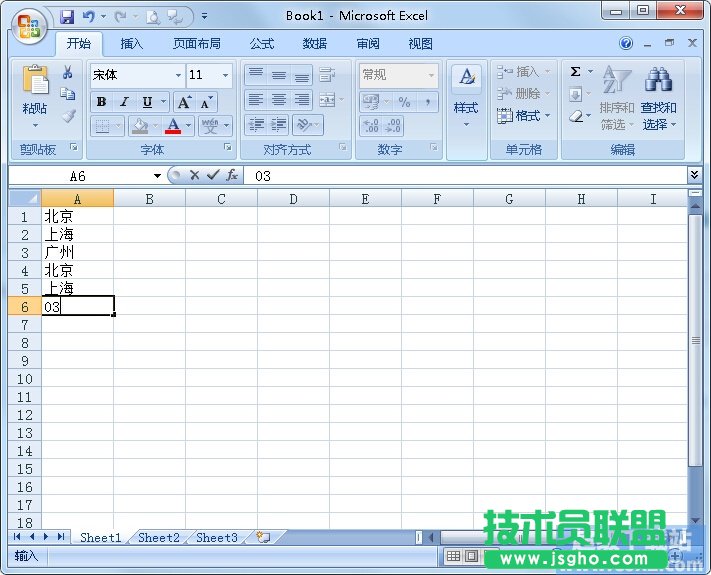Switch to the 插入 ribbon tab

coord(132,44)
